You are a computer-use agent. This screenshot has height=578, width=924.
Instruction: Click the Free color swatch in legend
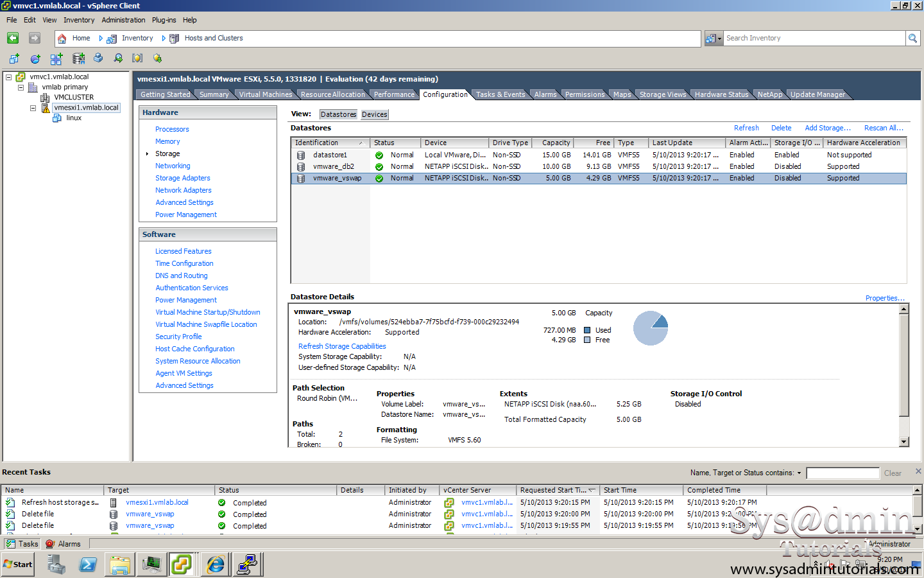click(x=587, y=340)
